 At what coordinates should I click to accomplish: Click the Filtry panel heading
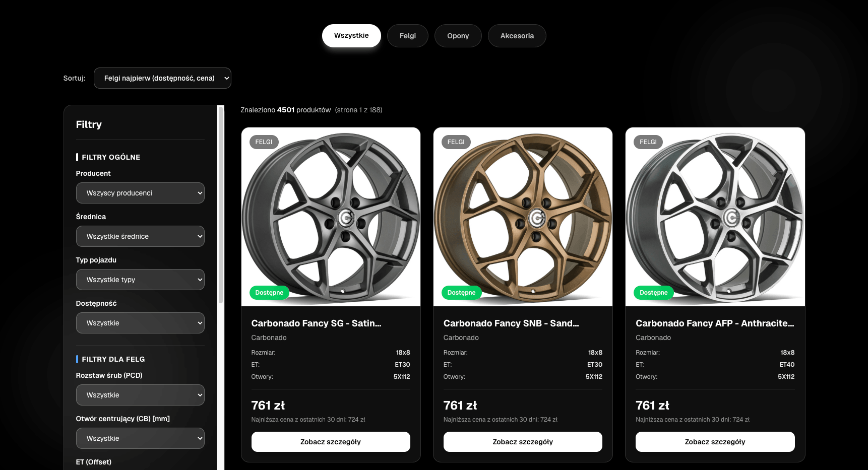[x=89, y=124]
